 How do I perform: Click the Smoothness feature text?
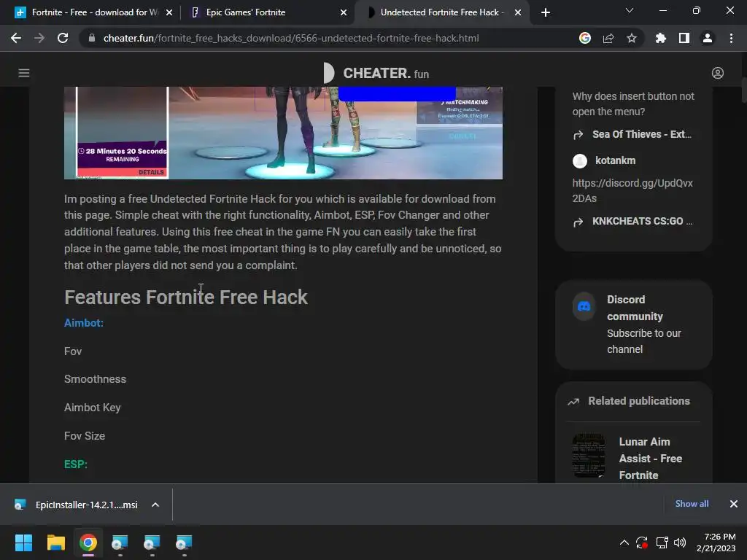96,379
